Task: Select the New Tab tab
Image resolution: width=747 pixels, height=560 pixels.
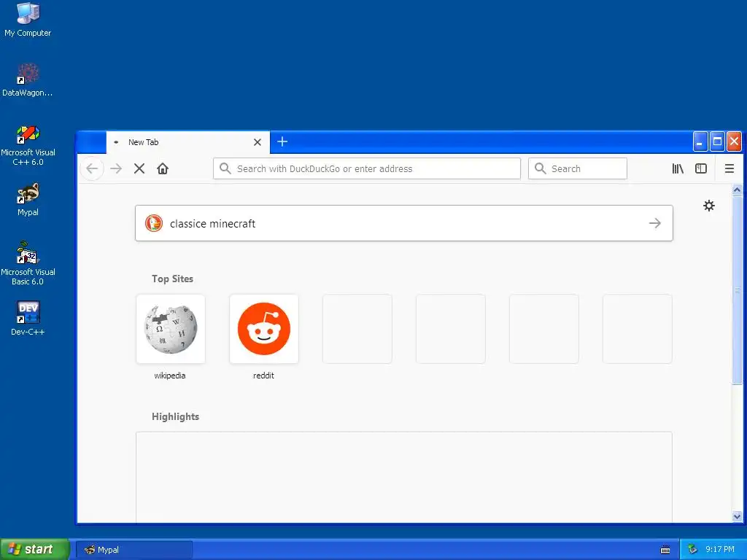Action: click(x=187, y=142)
